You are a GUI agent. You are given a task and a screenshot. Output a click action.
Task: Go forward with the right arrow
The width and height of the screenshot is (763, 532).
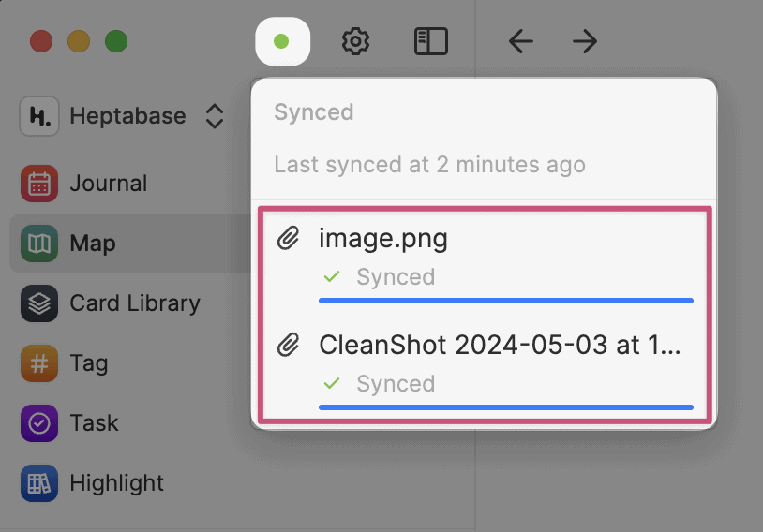[x=585, y=41]
